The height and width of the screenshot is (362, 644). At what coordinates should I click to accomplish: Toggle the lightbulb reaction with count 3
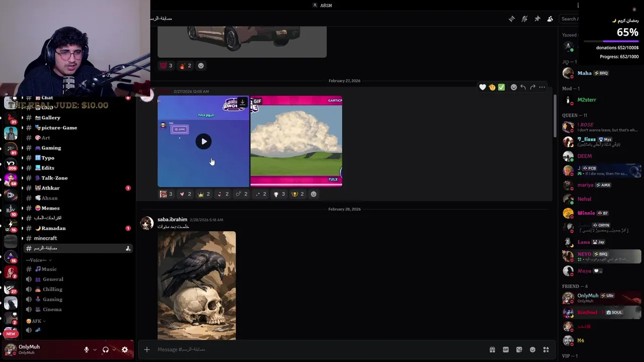[279, 194]
